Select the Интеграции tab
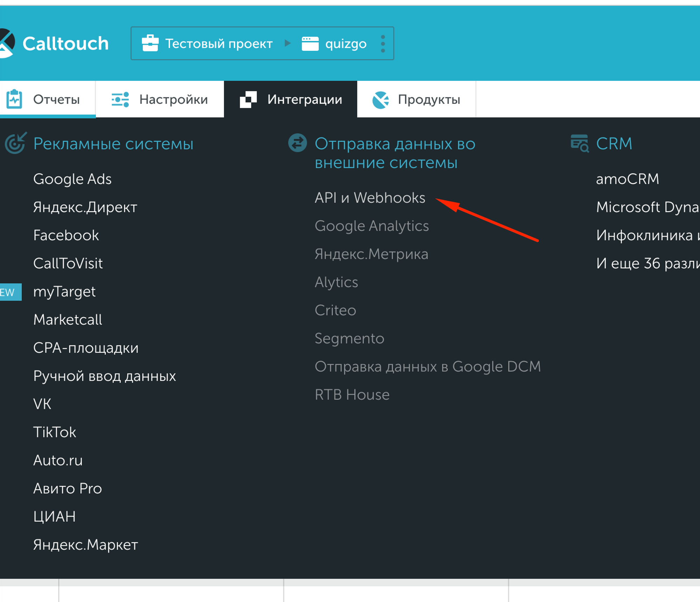This screenshot has height=602, width=700. click(290, 99)
